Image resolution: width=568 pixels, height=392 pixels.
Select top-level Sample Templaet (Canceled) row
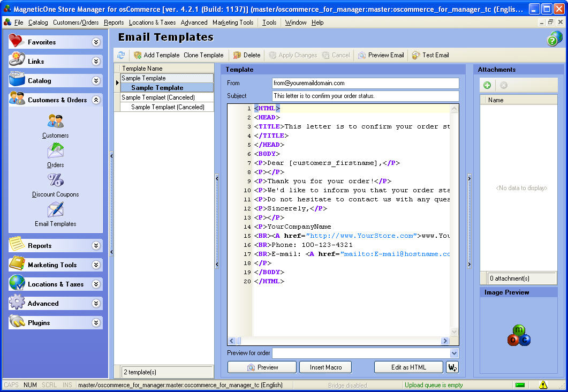[x=167, y=97]
